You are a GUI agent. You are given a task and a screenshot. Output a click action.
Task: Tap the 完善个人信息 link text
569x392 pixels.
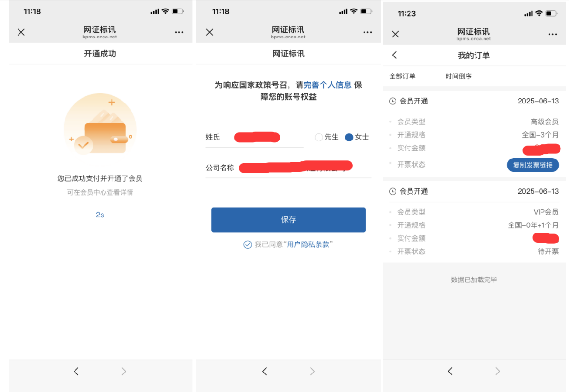(x=327, y=85)
